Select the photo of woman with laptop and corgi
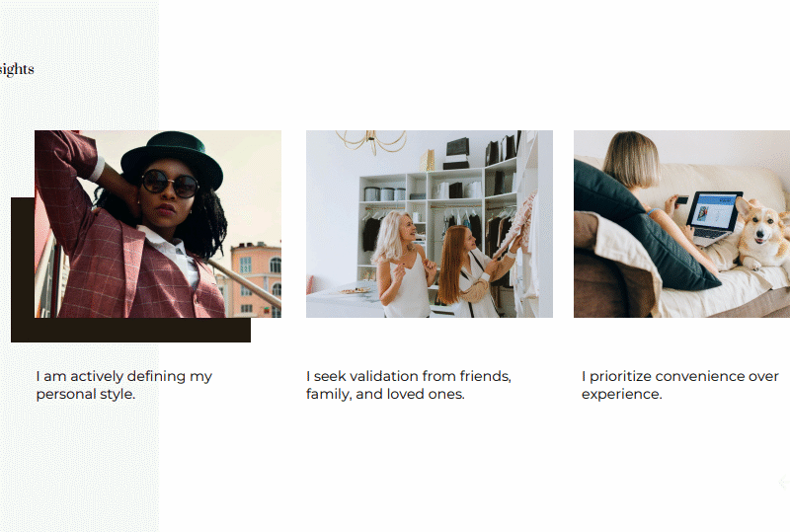790x532 pixels. tap(681, 224)
